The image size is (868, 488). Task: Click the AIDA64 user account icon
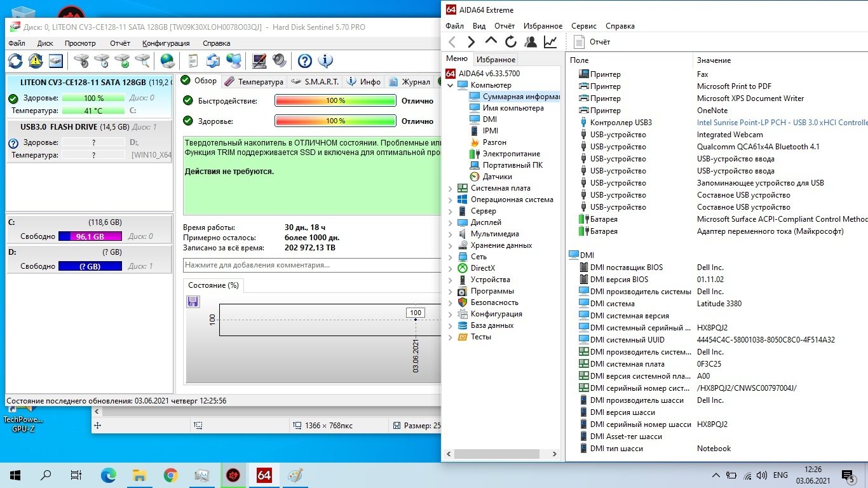coord(530,42)
